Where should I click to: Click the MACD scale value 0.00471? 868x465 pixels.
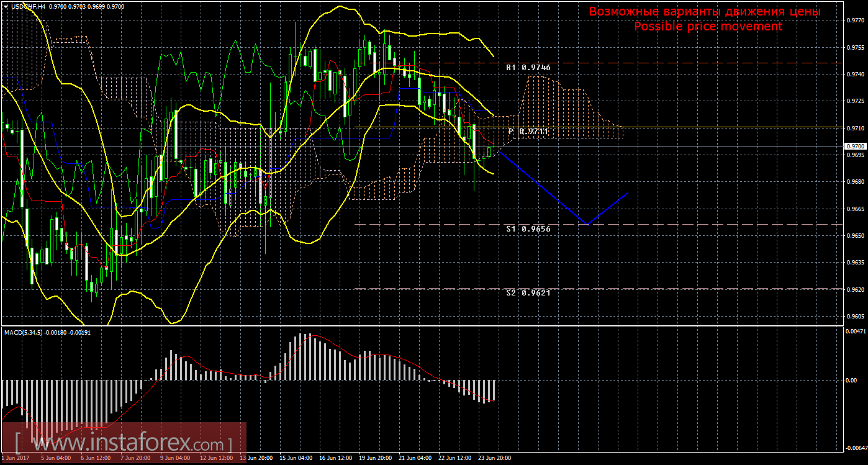click(x=856, y=333)
